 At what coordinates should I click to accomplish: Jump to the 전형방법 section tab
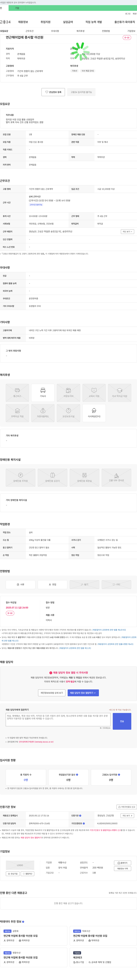[x=106, y=31]
